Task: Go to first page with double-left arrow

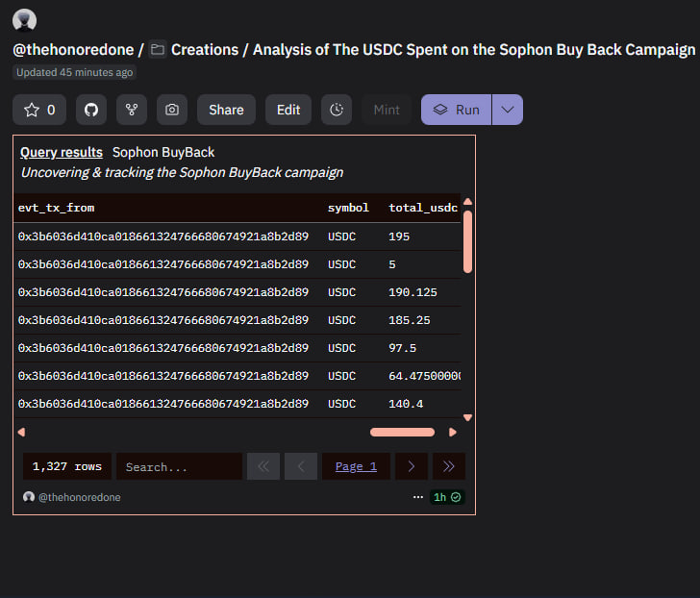Action: [x=263, y=467]
